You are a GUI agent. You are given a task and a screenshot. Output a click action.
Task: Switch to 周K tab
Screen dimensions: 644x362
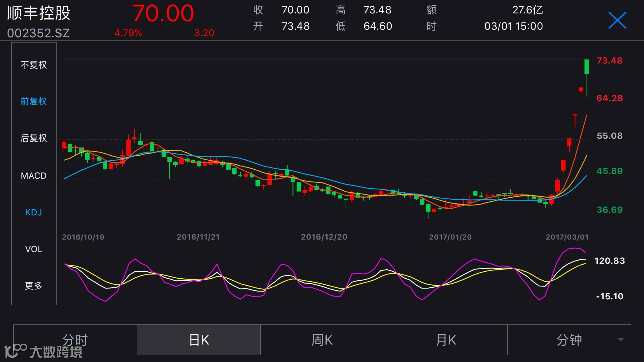click(322, 340)
